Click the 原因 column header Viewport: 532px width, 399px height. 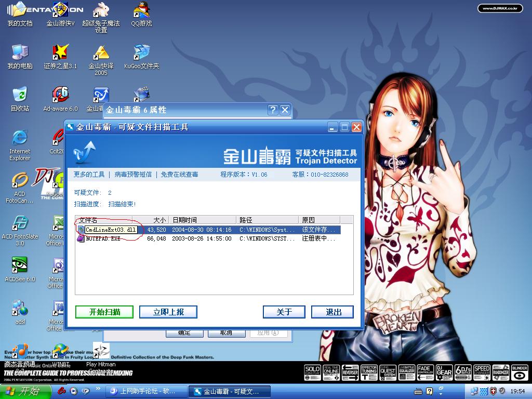(x=320, y=220)
